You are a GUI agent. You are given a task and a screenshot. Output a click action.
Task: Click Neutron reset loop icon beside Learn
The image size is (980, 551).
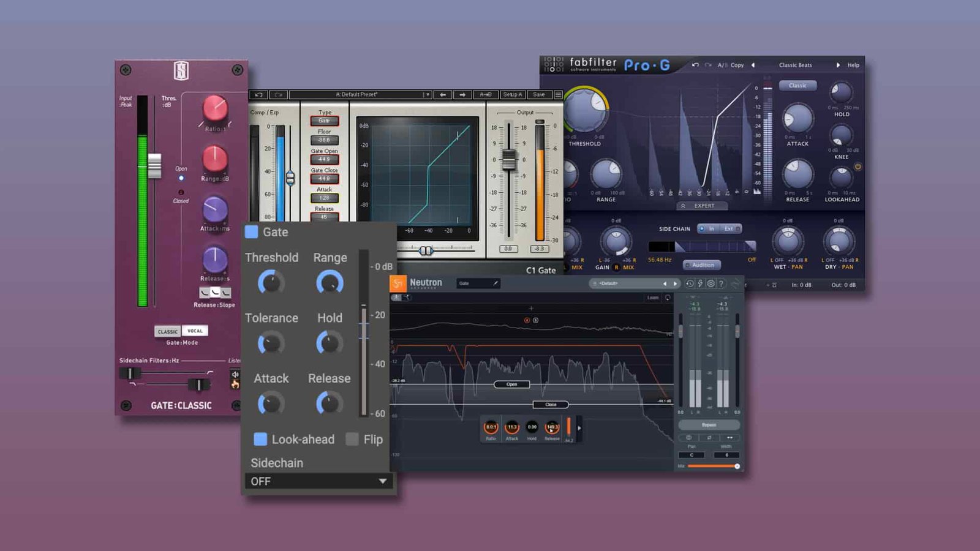pyautogui.click(x=668, y=298)
